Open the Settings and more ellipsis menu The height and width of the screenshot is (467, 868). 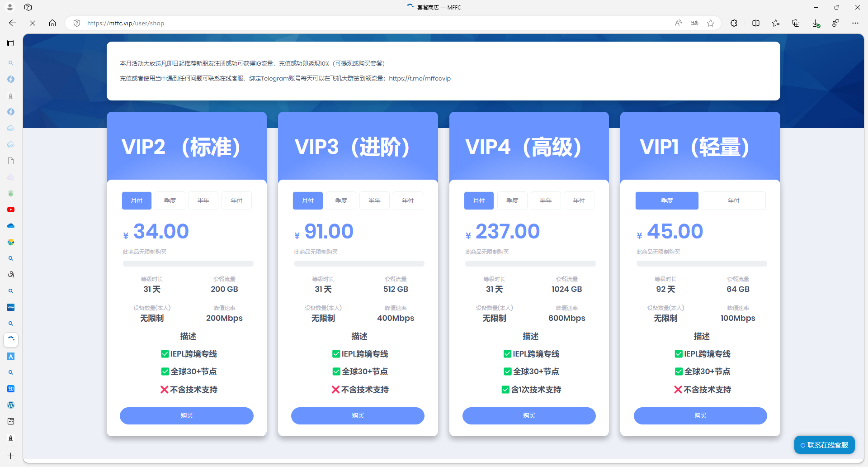[855, 23]
